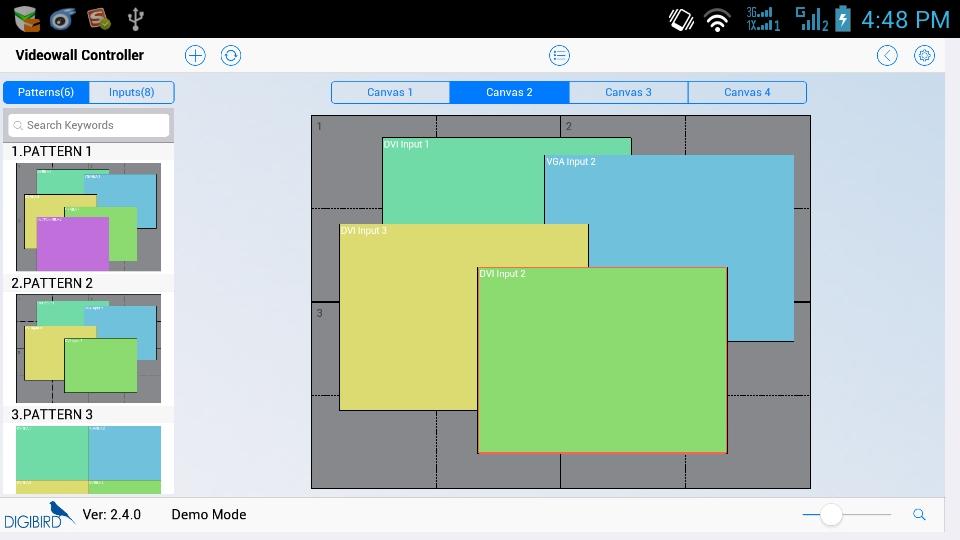Click the Ver: 2.4.0 text
The image size is (960, 540).
[111, 514]
